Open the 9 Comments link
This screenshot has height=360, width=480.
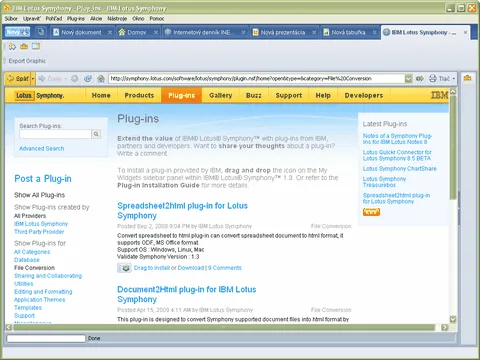coord(225,268)
